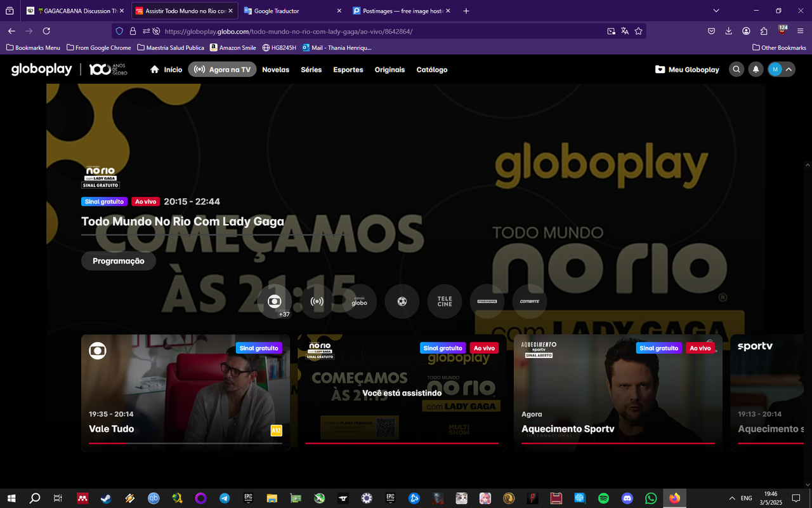
Task: Click the Sinal gratuito badge in hero
Action: [104, 201]
